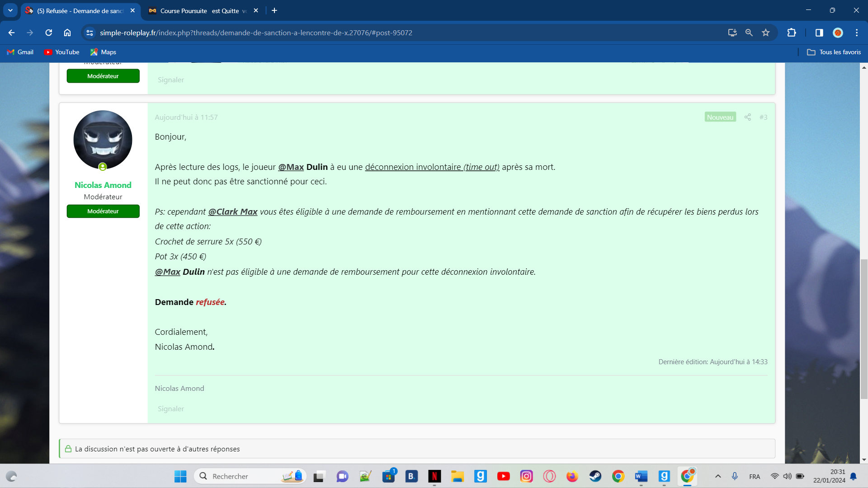Open a new browser tab

point(274,10)
